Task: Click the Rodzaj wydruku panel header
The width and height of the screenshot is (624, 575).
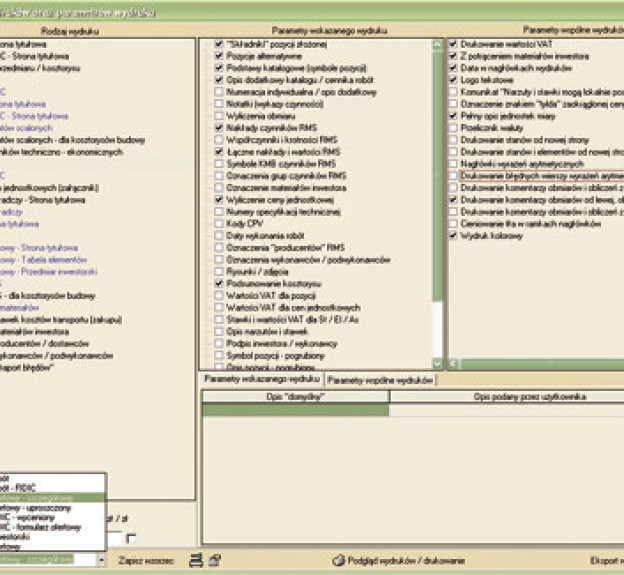Action: (x=70, y=31)
